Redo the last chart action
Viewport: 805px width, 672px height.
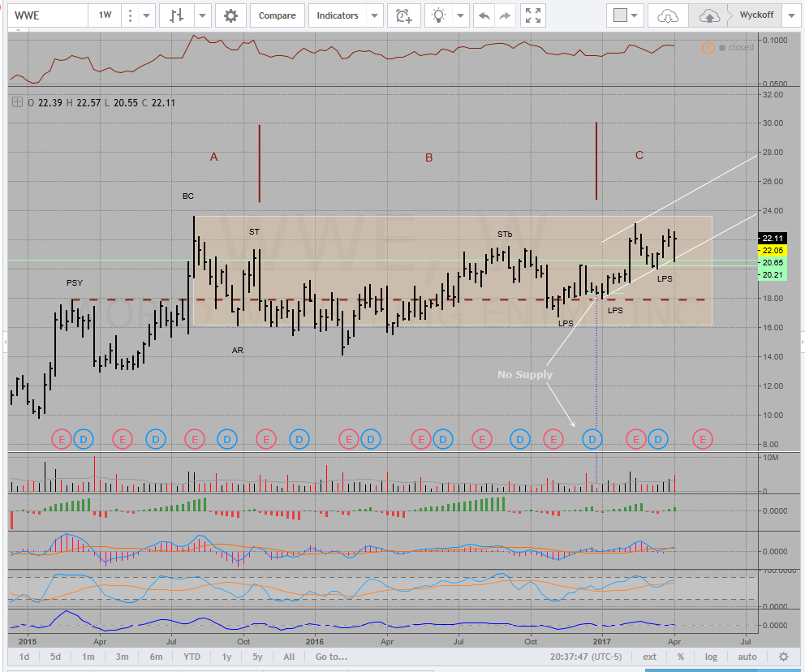[x=505, y=15]
